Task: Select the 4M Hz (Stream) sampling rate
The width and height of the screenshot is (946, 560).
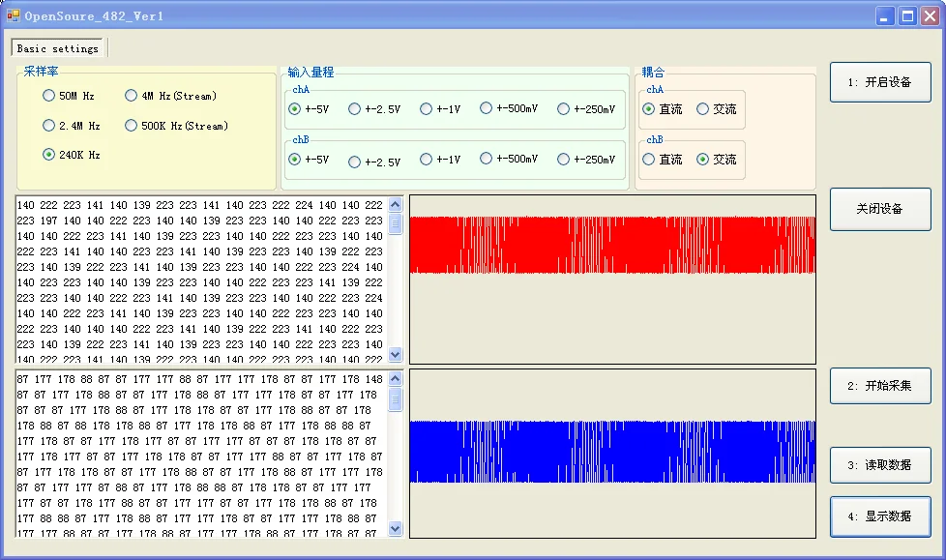Action: 132,96
